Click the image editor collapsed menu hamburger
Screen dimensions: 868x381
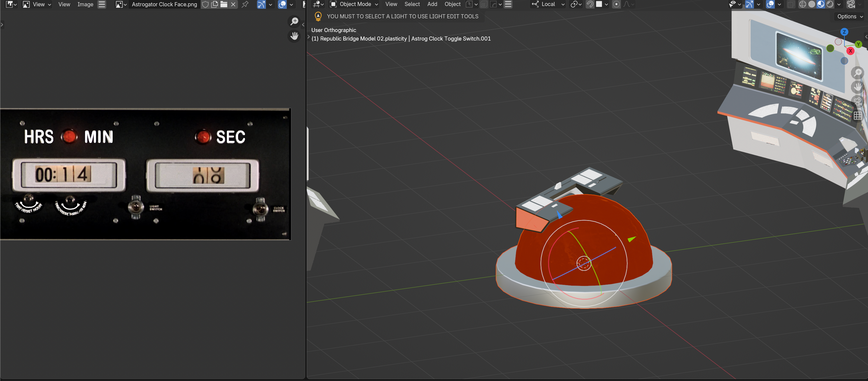(x=102, y=4)
